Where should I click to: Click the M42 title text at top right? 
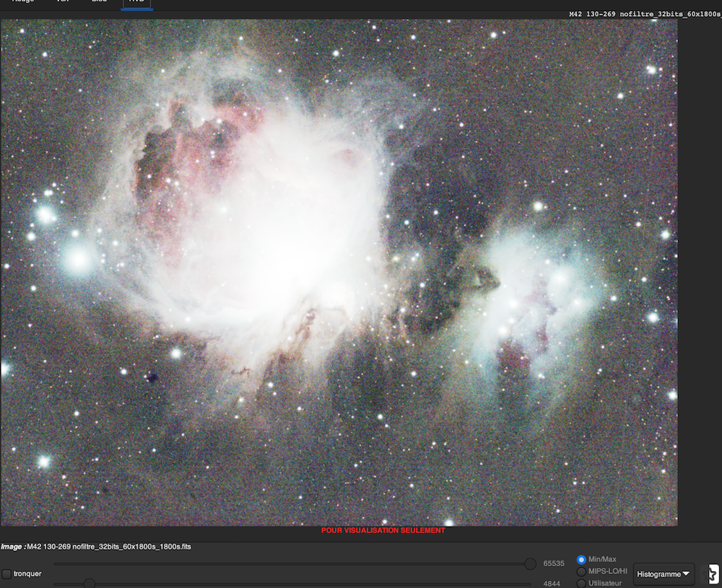[x=645, y=14]
